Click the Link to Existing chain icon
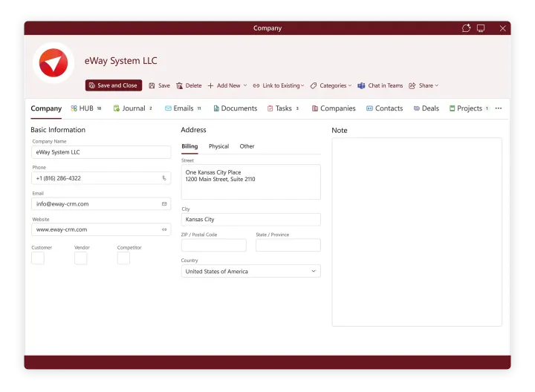 click(256, 85)
